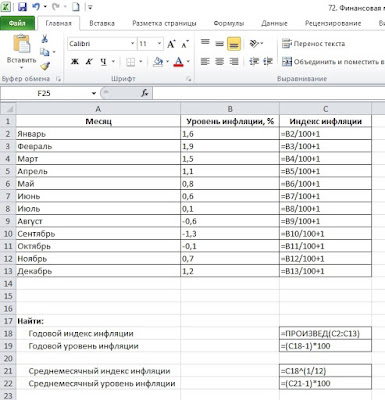Align text to the top of the cell
Screen dimensions: 385x400
pos(205,42)
